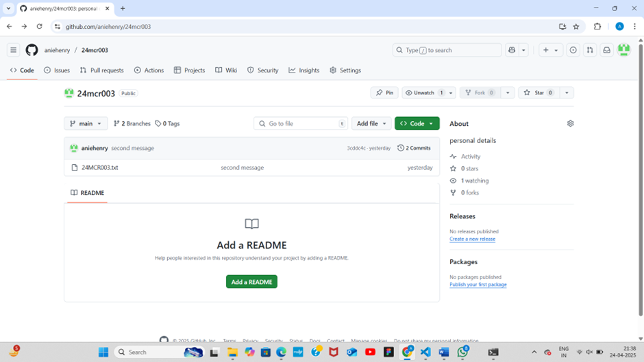Open Microsoft Word from the taskbar
This screenshot has height=362, width=644.
pyautogui.click(x=443, y=352)
